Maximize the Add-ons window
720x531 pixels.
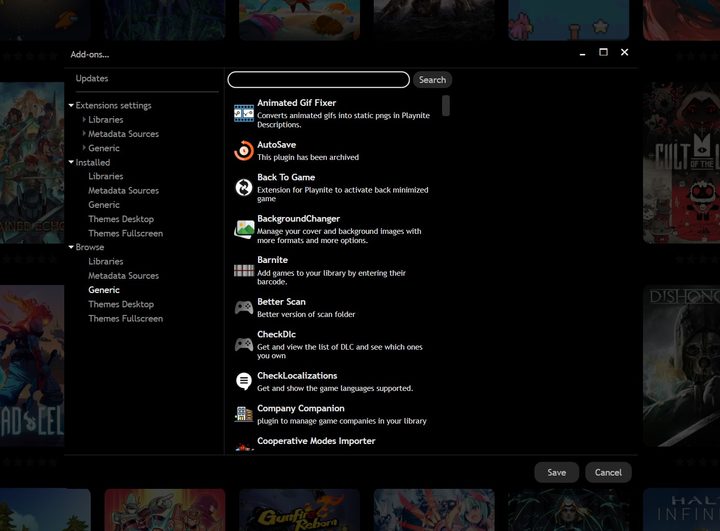[603, 52]
